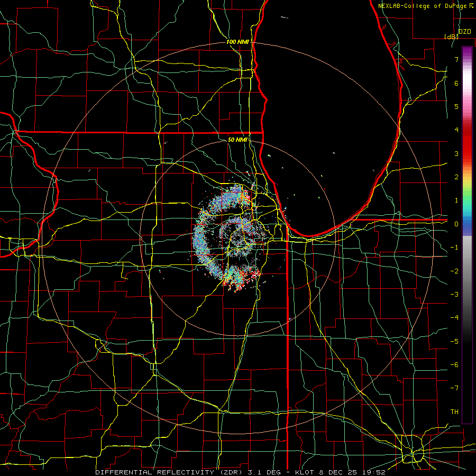Click the color scale value '7'
Image resolution: width=476 pixels, height=476 pixels.
pyautogui.click(x=456, y=59)
